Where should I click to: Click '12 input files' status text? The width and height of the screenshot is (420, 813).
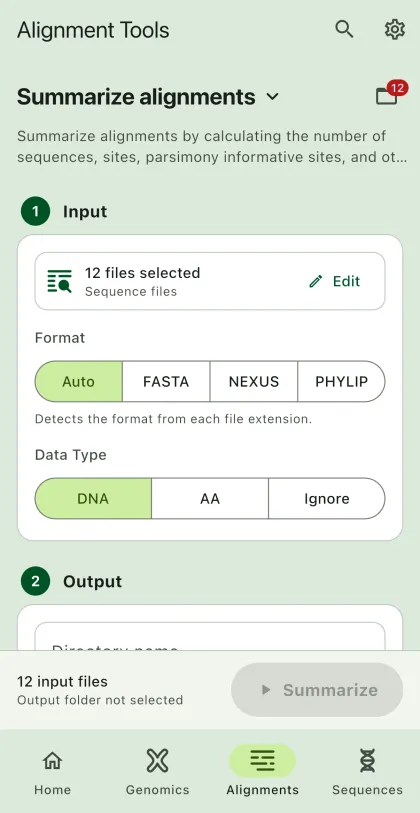pyautogui.click(x=62, y=681)
